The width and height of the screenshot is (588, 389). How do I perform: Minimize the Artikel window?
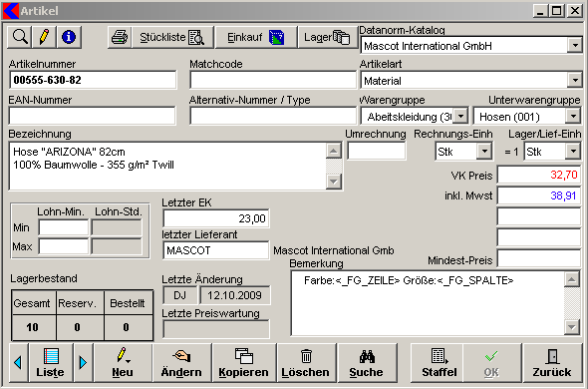point(540,11)
